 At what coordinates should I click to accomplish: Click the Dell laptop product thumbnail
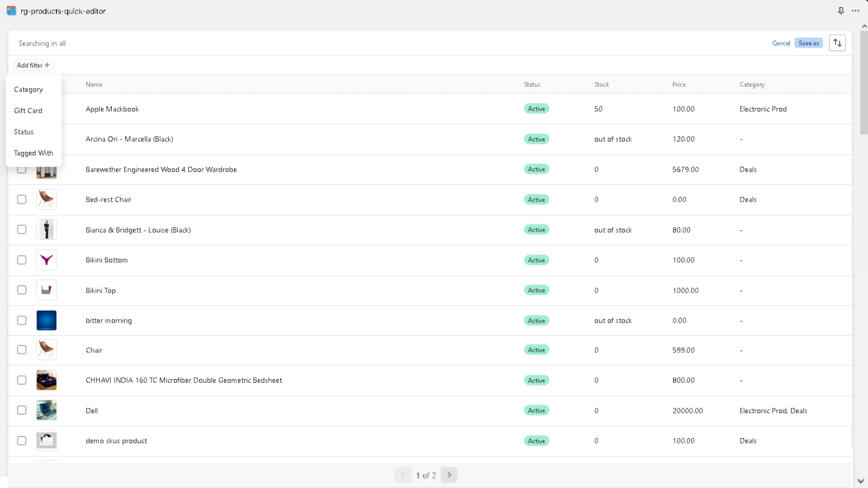click(47, 410)
